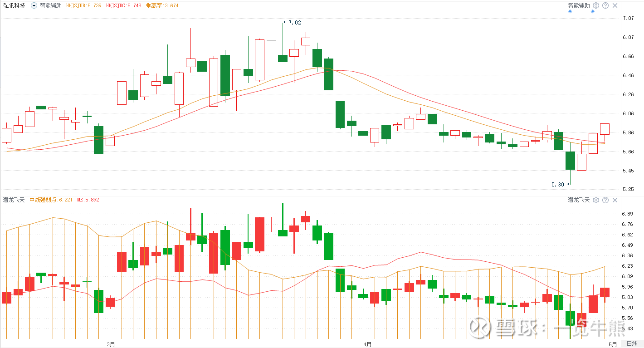
Task: Expand dropdown arrow beside 弘讯科技
Action: click(34, 6)
